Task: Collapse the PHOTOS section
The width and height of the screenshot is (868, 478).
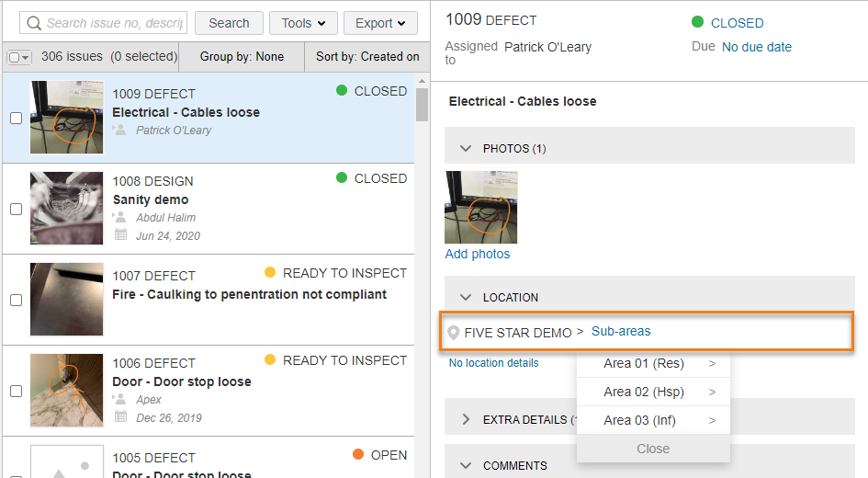Action: 466,148
